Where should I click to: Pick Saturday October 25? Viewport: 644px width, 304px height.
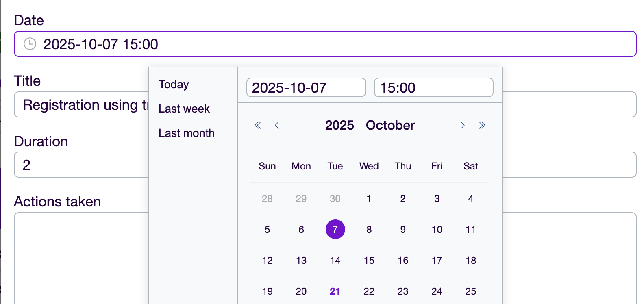(471, 291)
